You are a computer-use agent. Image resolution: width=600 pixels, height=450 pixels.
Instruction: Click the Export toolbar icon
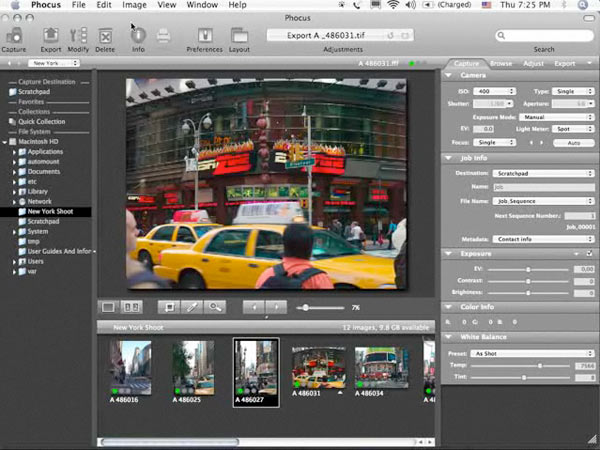point(50,35)
